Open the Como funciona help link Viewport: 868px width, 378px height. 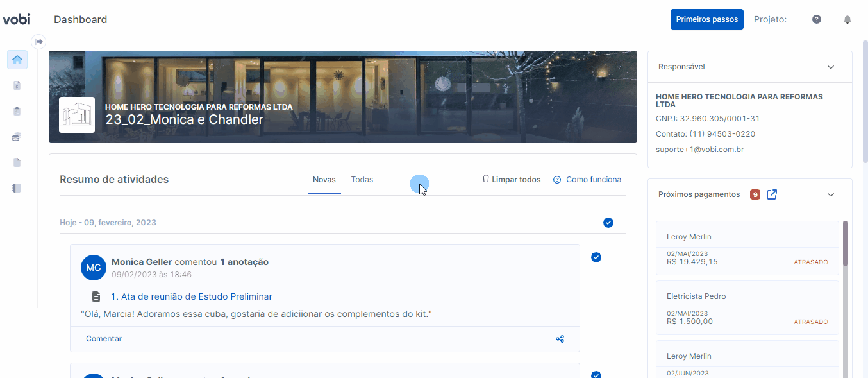587,180
